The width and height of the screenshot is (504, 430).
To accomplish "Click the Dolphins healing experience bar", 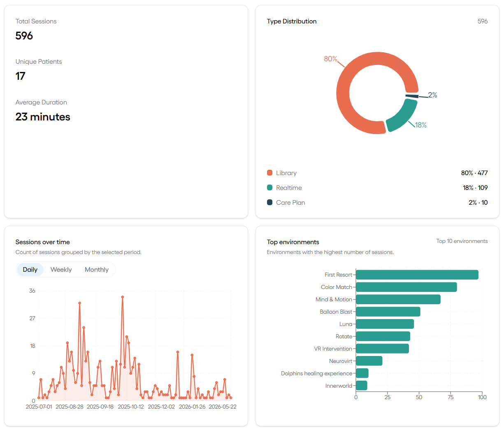I will coord(362,373).
